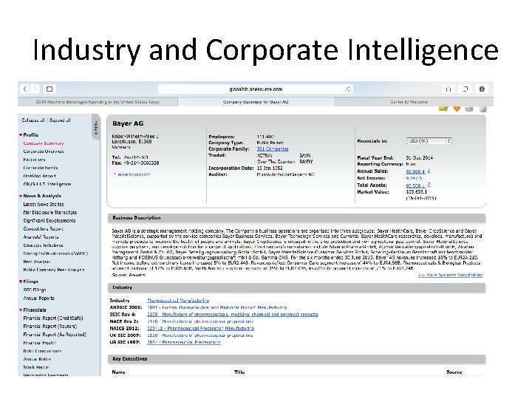This screenshot has width=532, height=399.
Task: Click the orange favorite icon above company card
Action: pyautogui.click(x=457, y=109)
